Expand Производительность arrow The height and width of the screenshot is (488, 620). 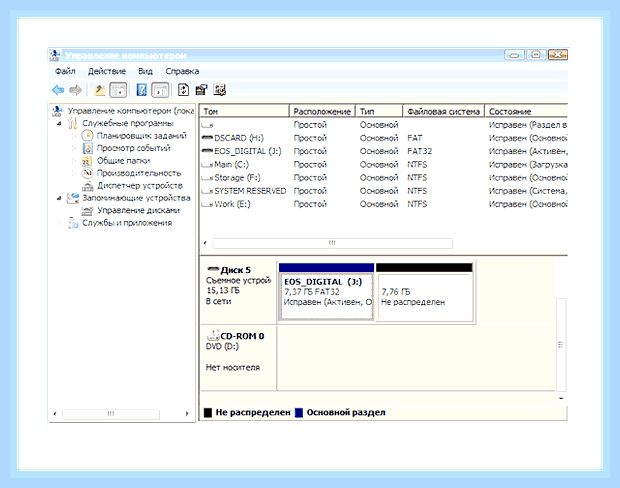(74, 173)
